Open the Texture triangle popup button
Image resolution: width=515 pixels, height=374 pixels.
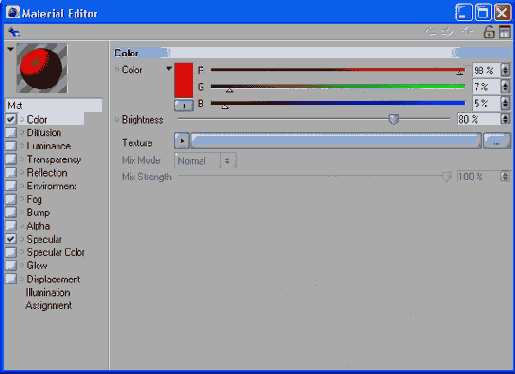click(182, 141)
